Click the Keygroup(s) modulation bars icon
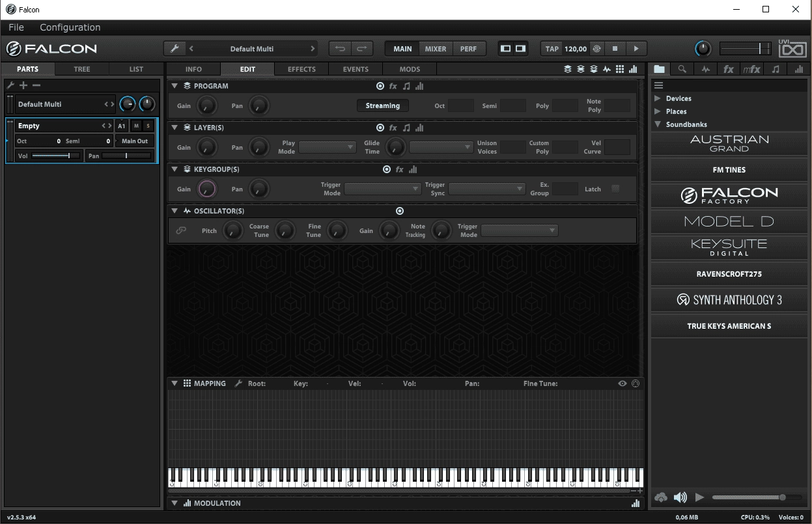The width and height of the screenshot is (812, 524). point(413,169)
